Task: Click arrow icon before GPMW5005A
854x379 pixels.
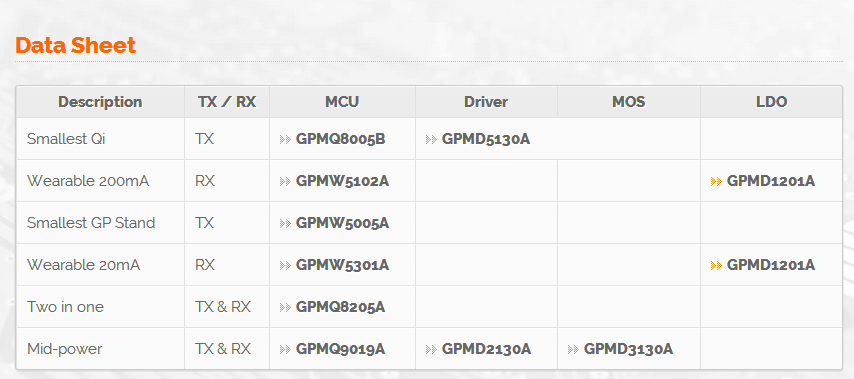Action: 285,223
